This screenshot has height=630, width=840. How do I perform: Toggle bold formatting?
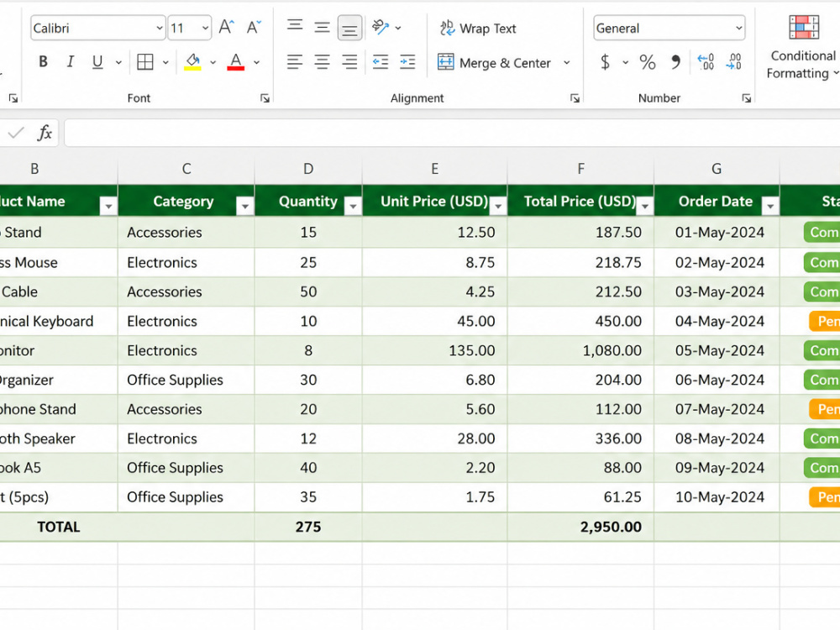(44, 62)
